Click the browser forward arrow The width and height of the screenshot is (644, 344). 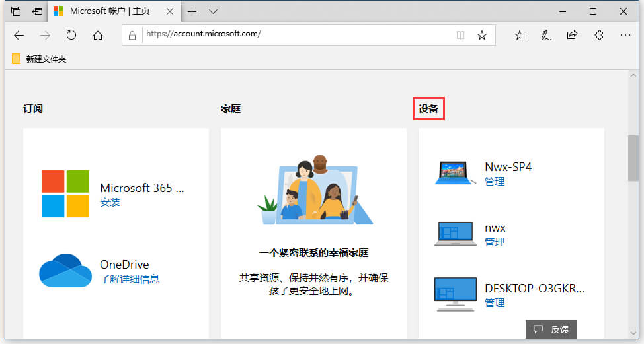pyautogui.click(x=45, y=35)
